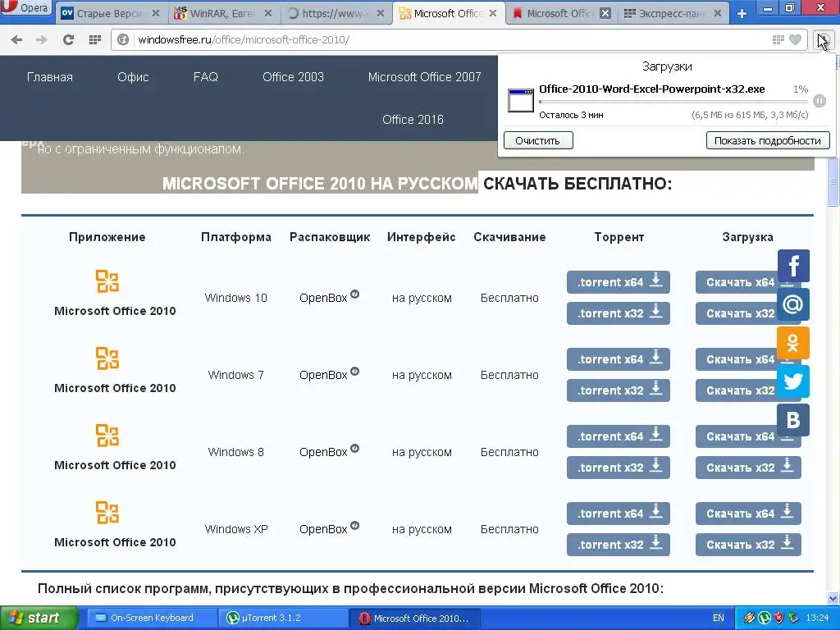Download .torrent x32 for Windows XP
The image size is (840, 630).
click(619, 545)
